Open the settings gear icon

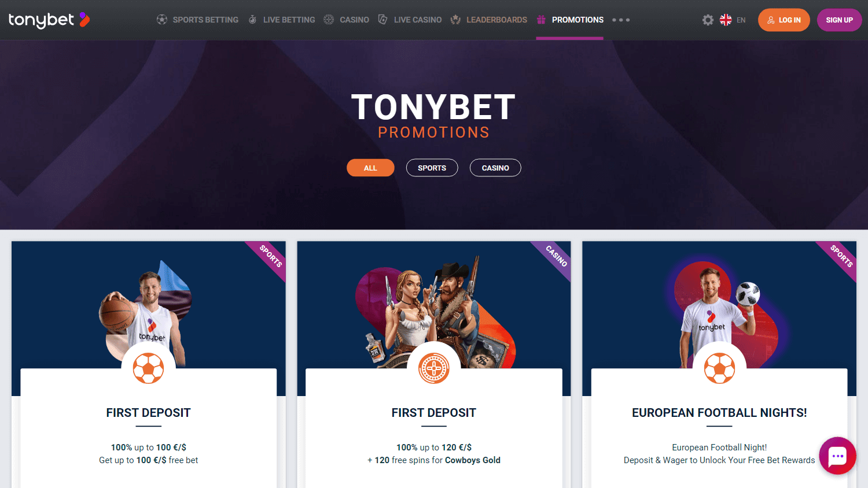tap(708, 20)
